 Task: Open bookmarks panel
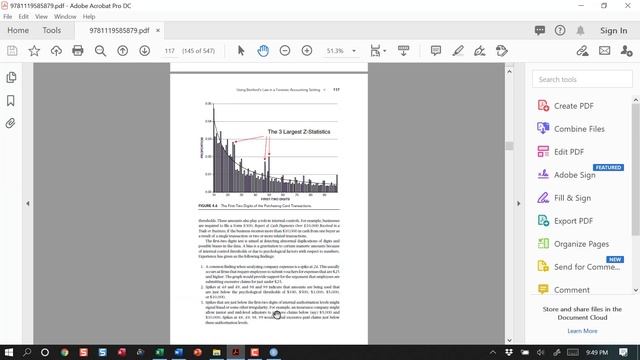pyautogui.click(x=11, y=100)
